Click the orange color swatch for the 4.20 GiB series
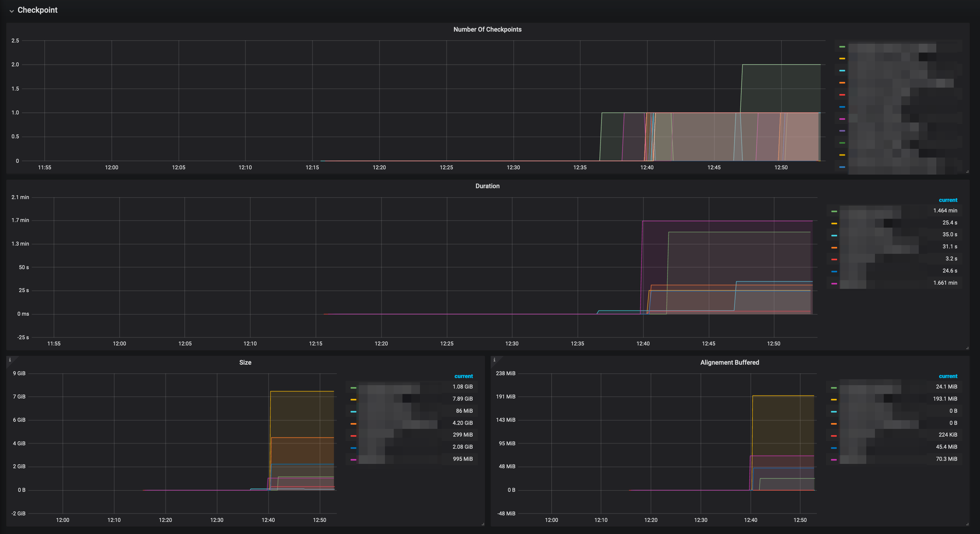 [353, 424]
